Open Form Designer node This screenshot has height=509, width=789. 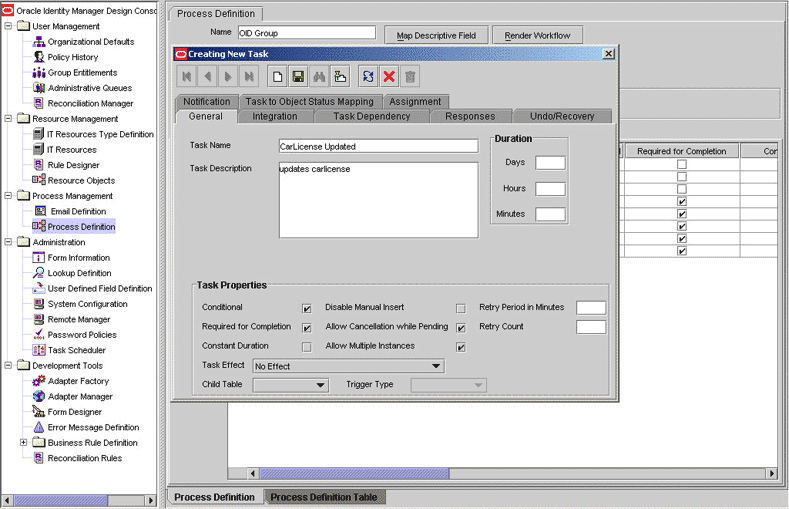pos(74,412)
